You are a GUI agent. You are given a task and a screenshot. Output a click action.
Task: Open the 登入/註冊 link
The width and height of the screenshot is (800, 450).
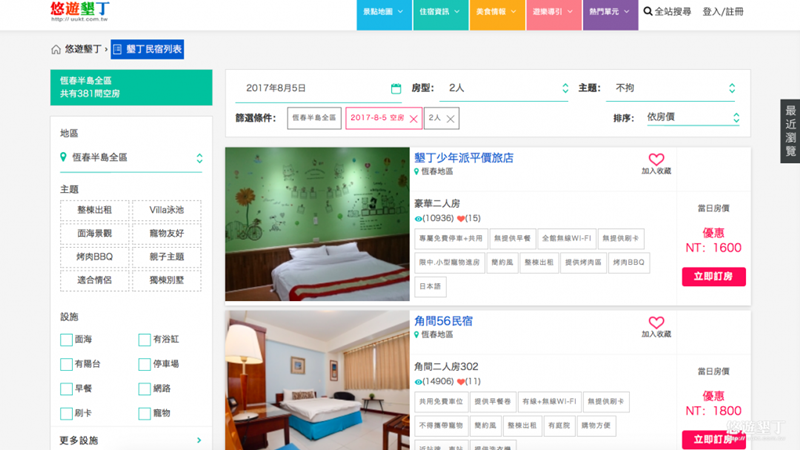[x=723, y=12]
